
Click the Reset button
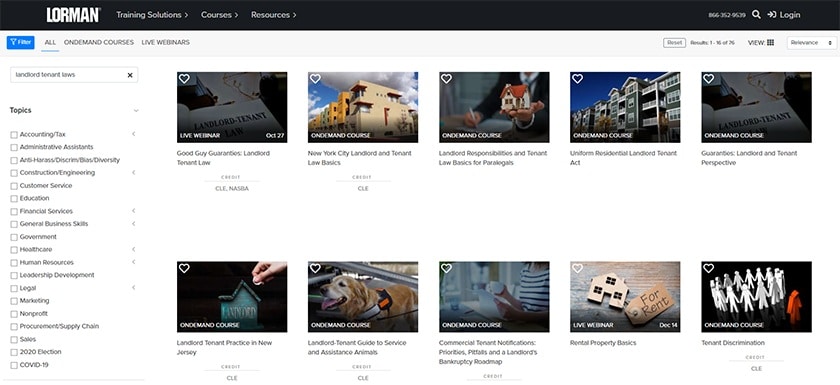click(674, 43)
